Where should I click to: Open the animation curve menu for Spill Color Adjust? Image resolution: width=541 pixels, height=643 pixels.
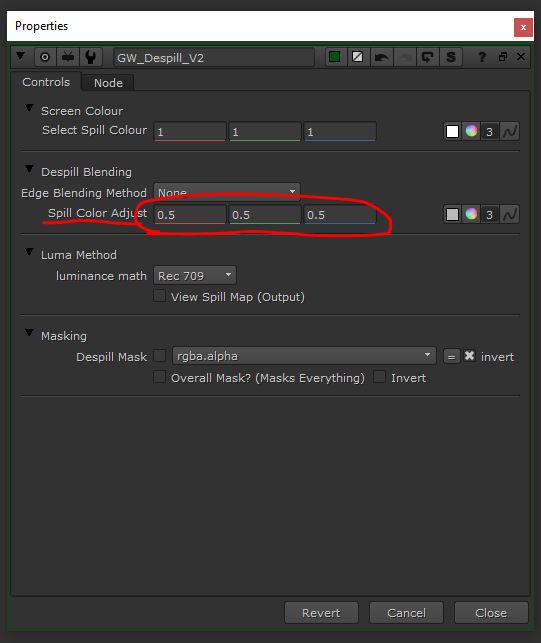tap(510, 214)
